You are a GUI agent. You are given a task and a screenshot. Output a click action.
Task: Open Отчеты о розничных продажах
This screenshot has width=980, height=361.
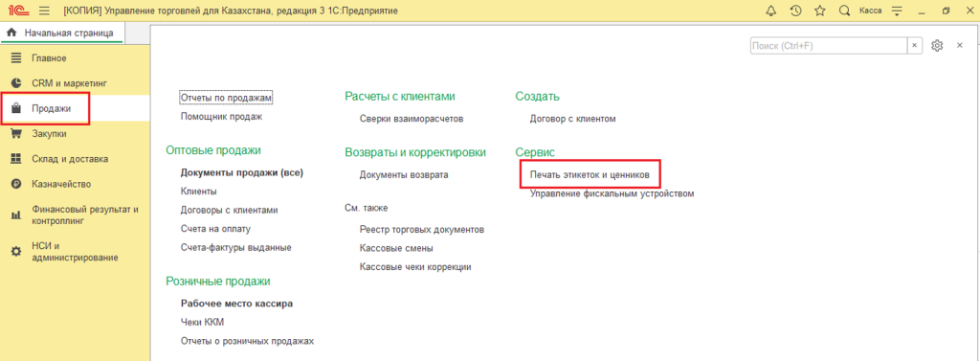tap(247, 342)
